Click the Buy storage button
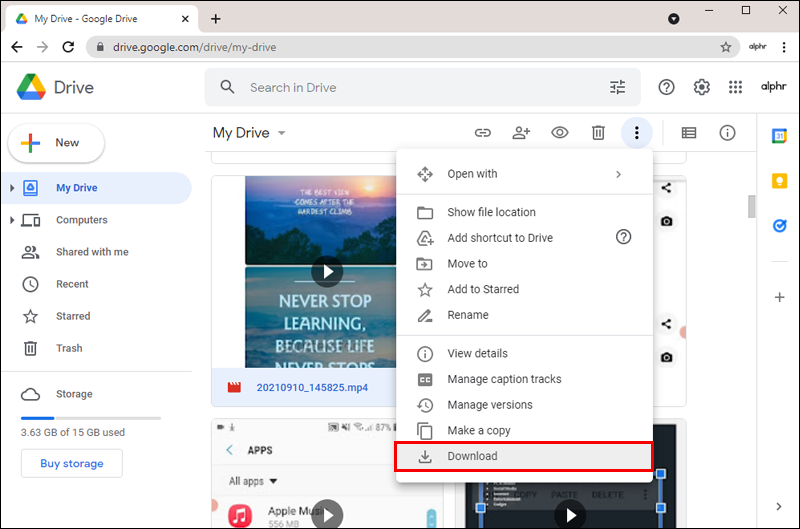 72,463
